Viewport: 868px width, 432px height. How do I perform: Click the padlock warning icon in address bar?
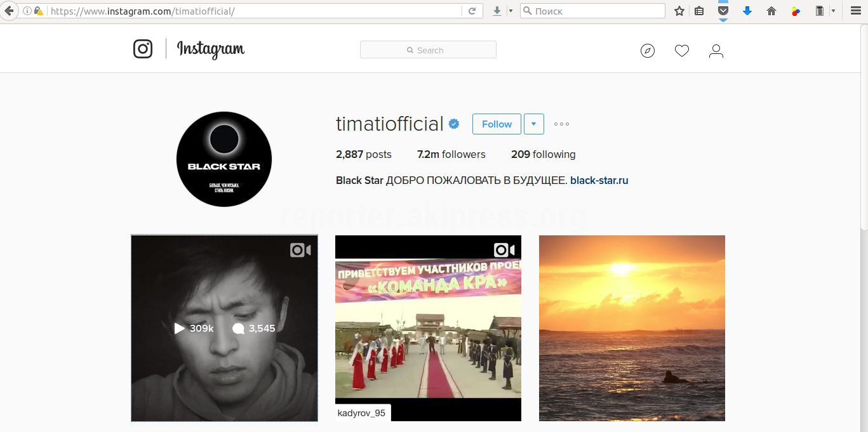(38, 11)
